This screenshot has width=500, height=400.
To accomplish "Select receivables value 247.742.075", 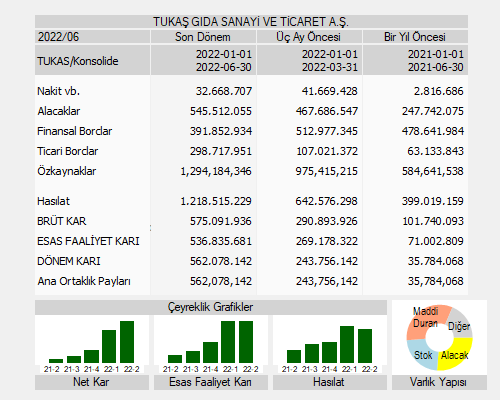I will point(433,111).
